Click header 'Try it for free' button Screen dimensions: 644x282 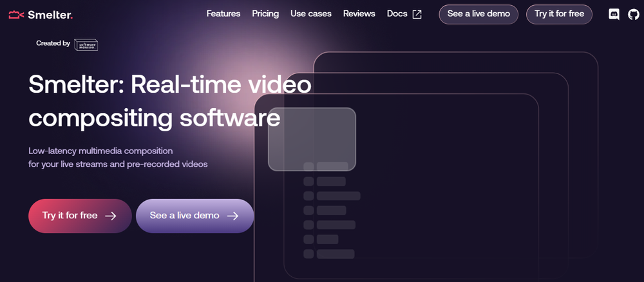(x=559, y=14)
